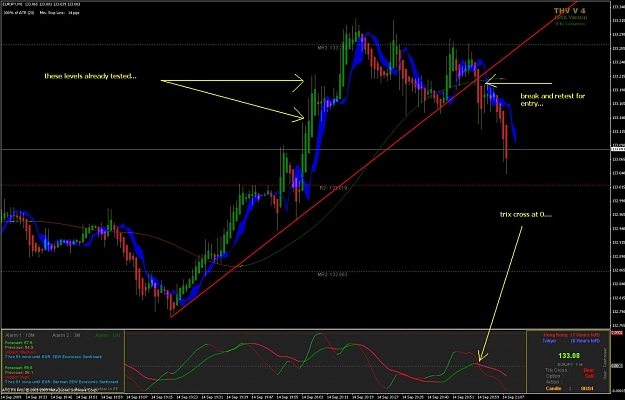Click the green 133.08 price readout
This screenshot has width=625, height=400.
[x=569, y=356]
